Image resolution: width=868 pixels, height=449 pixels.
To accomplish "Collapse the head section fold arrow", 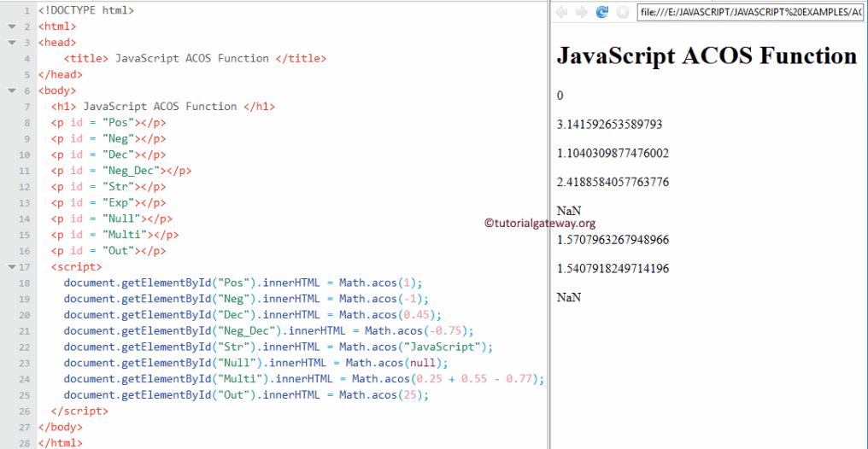I will coord(11,43).
